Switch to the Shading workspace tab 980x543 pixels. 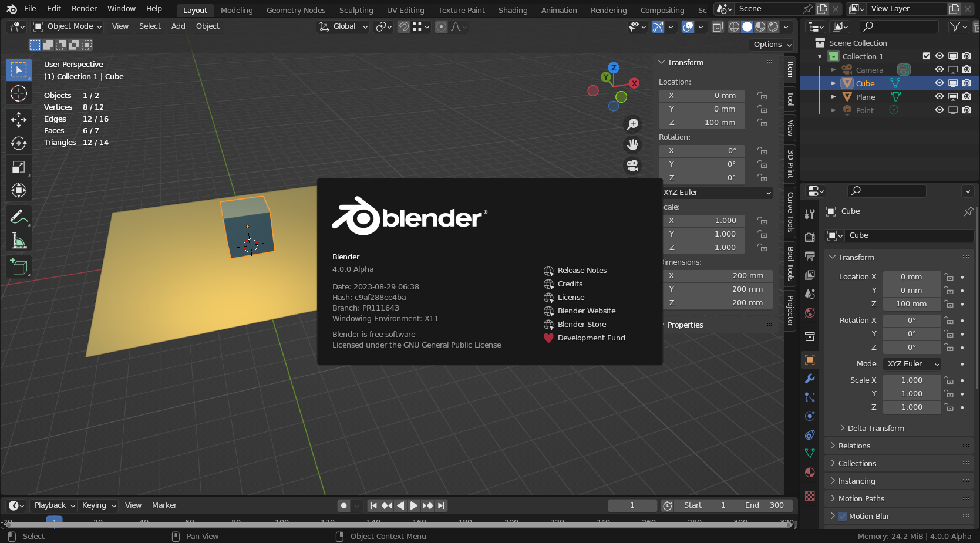513,10
